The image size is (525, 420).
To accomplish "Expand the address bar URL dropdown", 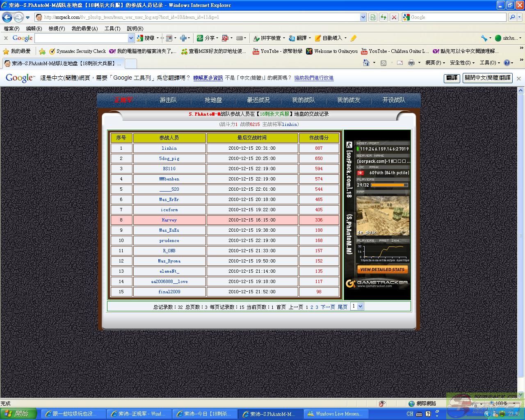I will 363,17.
